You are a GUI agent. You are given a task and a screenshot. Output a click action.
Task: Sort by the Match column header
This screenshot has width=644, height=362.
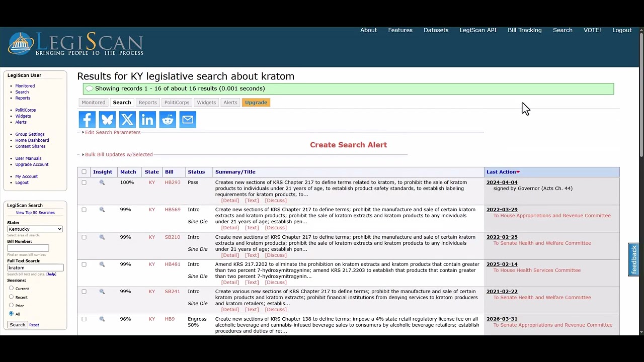[128, 172]
